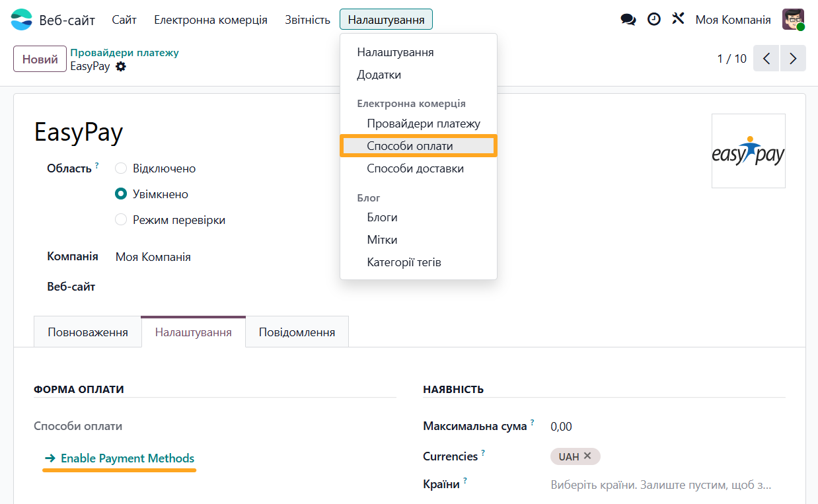
Task: Open the Сайт menu
Action: pyautogui.click(x=124, y=20)
